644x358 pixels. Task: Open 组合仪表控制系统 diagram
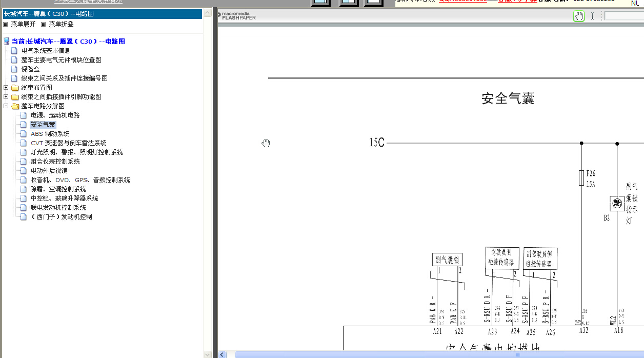click(55, 162)
